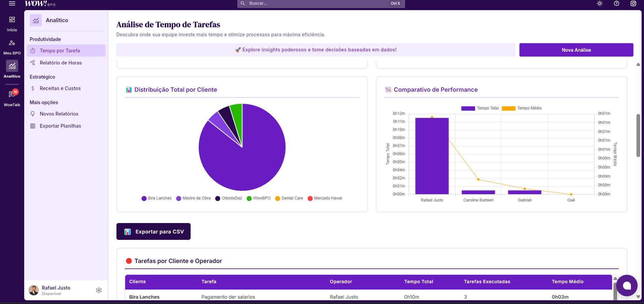Open Instagram icon in top bar
The height and width of the screenshot is (304, 644).
[x=633, y=3]
